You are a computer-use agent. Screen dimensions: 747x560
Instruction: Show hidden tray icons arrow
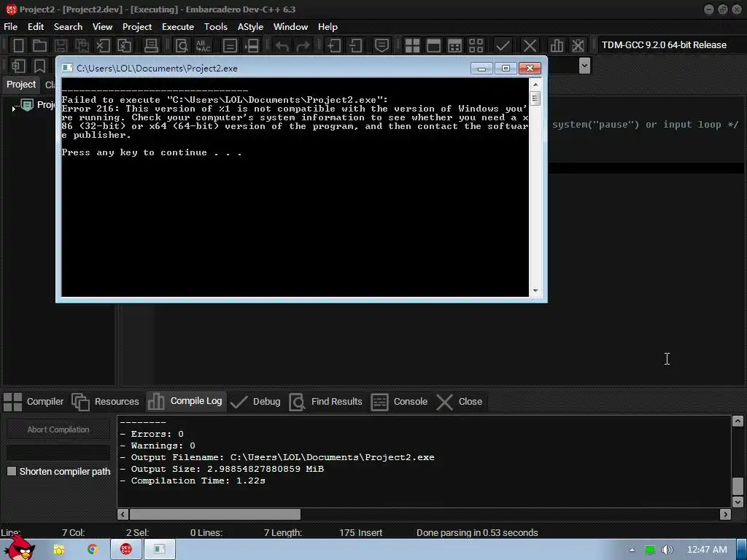click(632, 550)
